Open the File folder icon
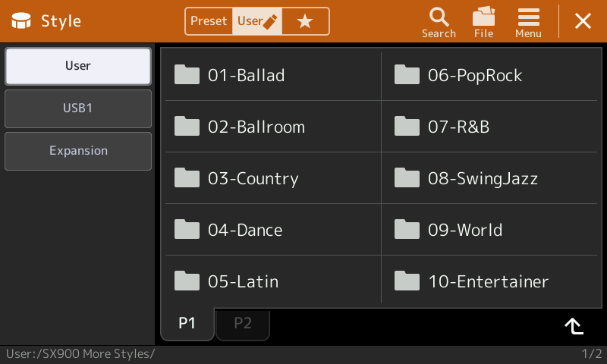 483,16
